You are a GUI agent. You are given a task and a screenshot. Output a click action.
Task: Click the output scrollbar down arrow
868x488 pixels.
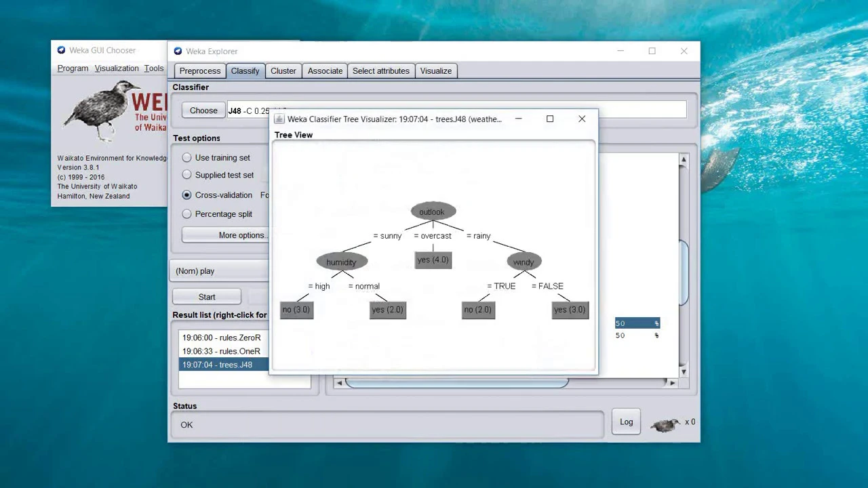click(x=684, y=371)
